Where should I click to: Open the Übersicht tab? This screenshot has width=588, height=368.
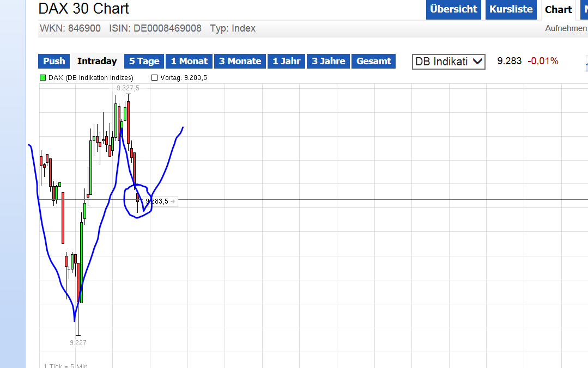pyautogui.click(x=453, y=9)
